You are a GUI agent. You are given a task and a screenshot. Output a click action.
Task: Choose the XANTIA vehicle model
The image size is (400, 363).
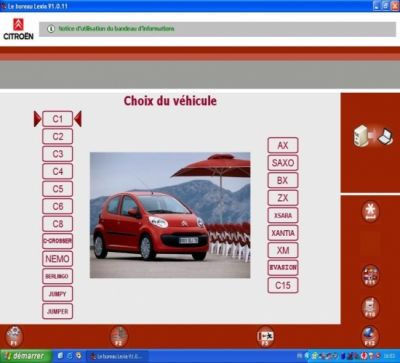pos(283,233)
